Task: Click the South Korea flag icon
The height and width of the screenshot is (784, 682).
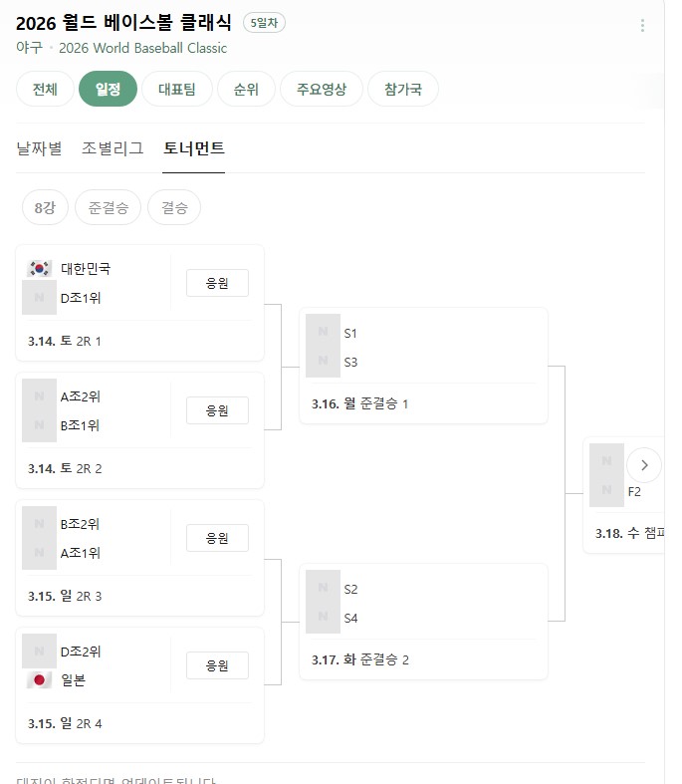Action: tap(40, 268)
